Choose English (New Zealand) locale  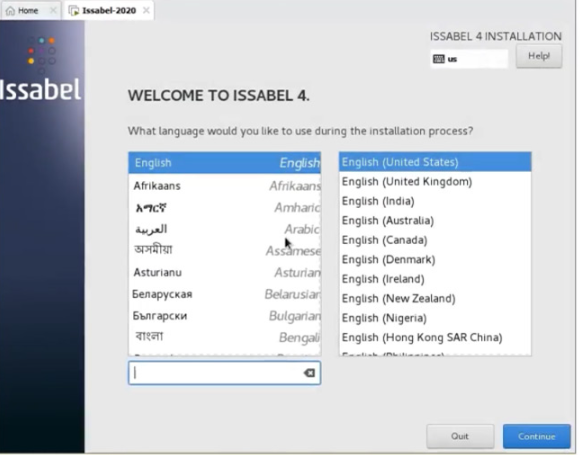(435, 299)
